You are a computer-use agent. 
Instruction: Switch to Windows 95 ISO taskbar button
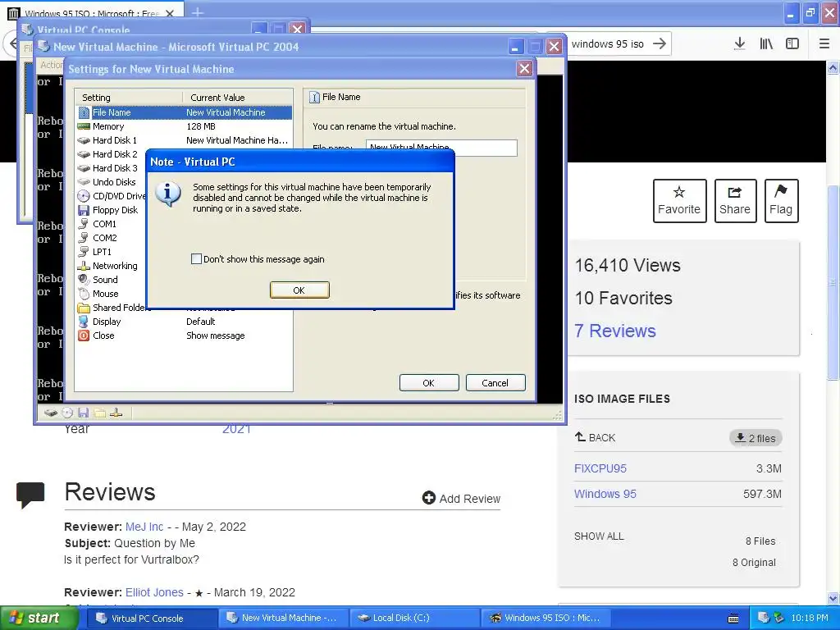coord(546,619)
